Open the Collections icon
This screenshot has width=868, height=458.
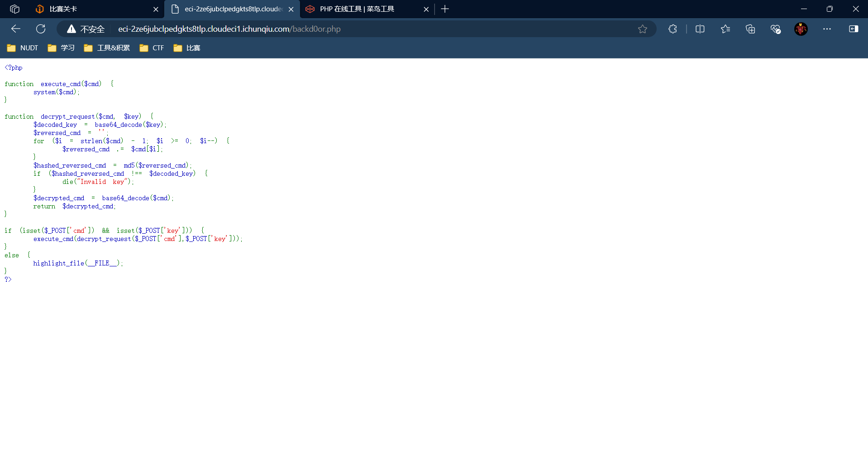[x=750, y=29]
